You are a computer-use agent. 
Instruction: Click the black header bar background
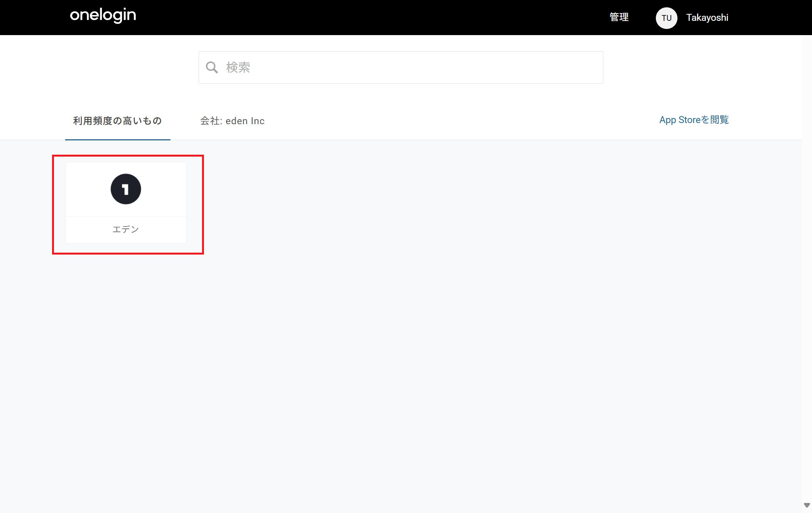pyautogui.click(x=347, y=17)
